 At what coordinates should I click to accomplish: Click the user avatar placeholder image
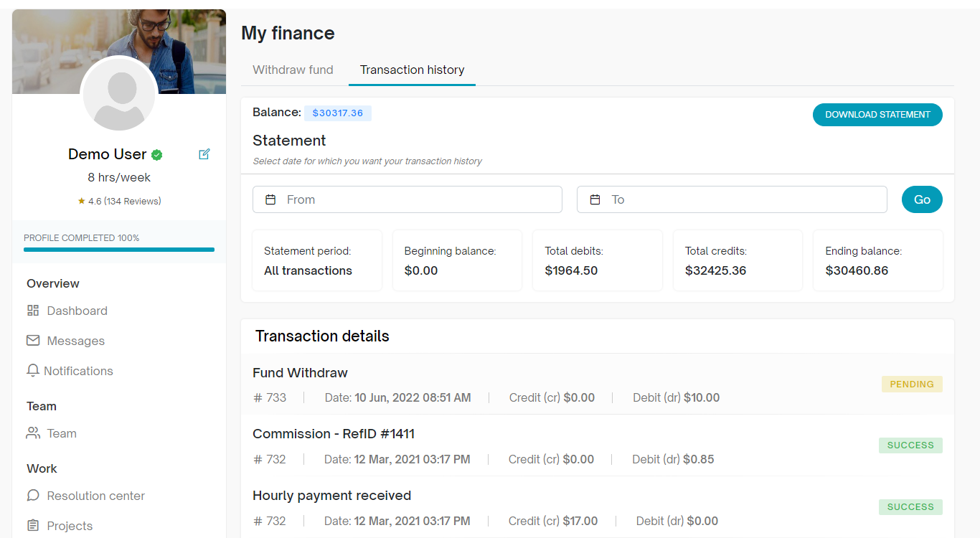(x=119, y=95)
